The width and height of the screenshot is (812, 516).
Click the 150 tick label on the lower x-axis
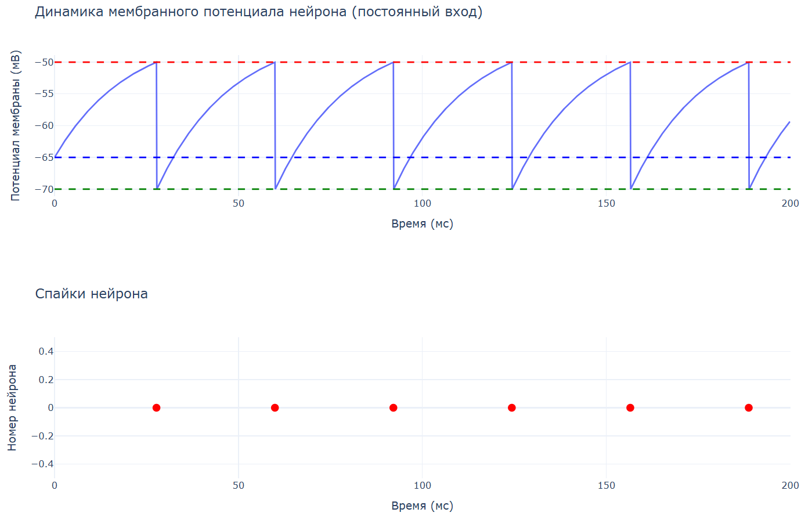(x=607, y=485)
